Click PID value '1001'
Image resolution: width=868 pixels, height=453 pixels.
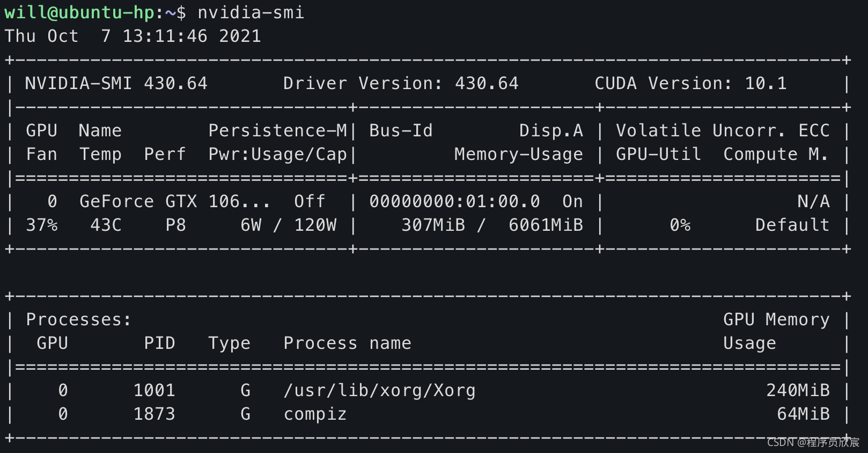[x=154, y=390]
